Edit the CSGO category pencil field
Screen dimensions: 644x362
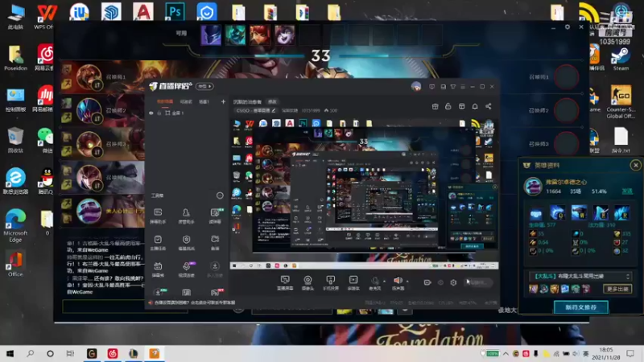(255, 110)
